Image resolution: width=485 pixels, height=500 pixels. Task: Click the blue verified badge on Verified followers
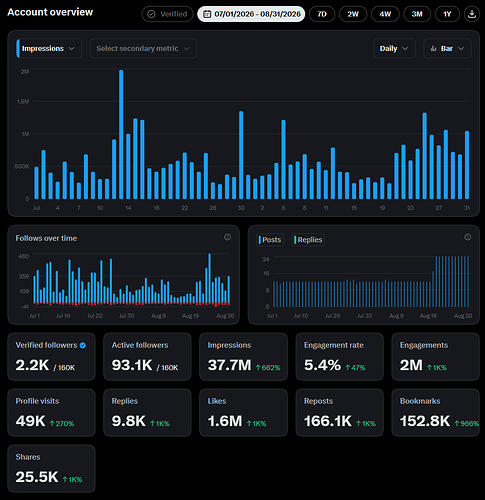pos(83,345)
